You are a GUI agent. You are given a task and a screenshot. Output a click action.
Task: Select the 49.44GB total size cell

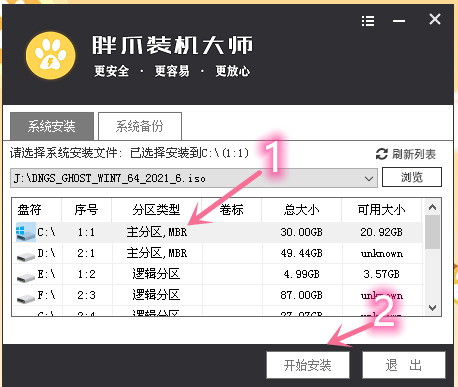301,253
